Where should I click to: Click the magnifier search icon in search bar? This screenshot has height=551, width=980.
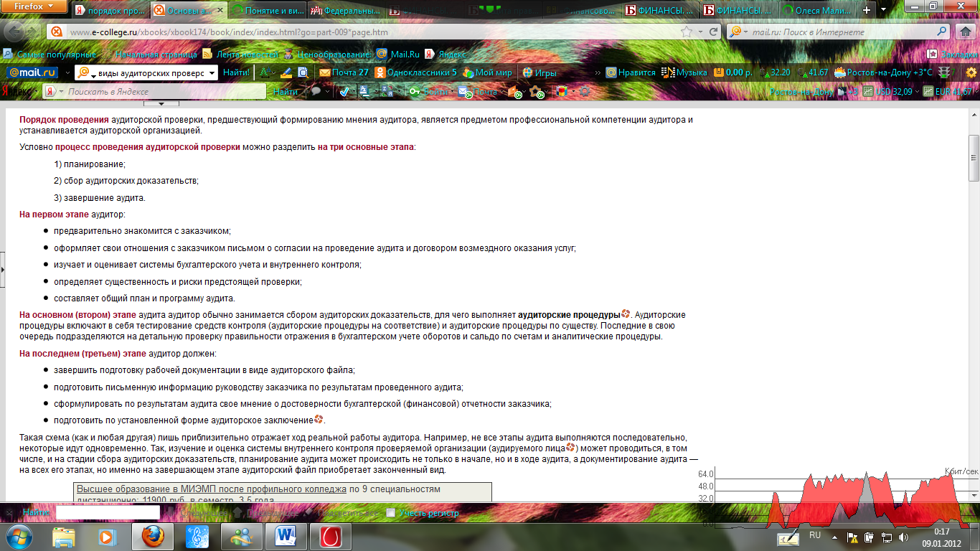click(942, 32)
